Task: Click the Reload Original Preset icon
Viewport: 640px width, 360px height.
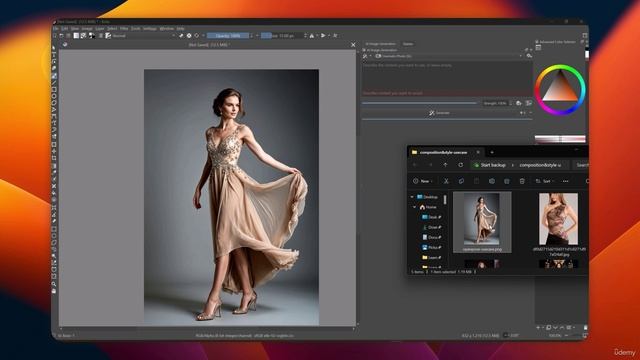Action: 197,36
